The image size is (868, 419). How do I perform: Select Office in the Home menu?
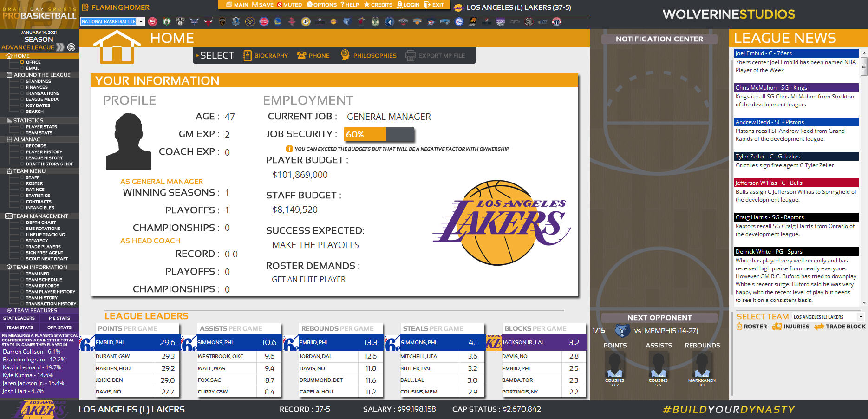pos(33,62)
